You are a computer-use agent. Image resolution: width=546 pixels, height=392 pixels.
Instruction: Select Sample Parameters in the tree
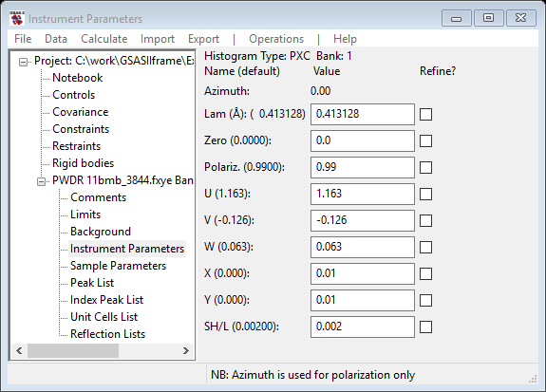tap(118, 266)
